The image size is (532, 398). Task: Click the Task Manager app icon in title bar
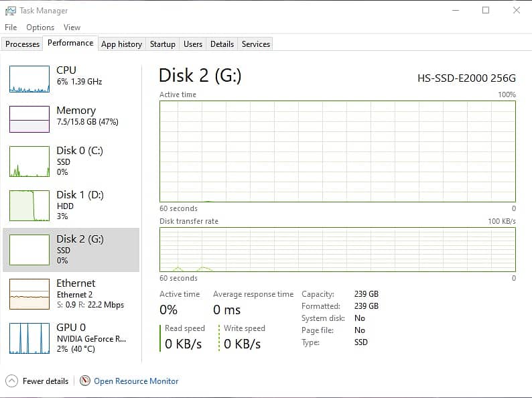pyautogui.click(x=10, y=11)
